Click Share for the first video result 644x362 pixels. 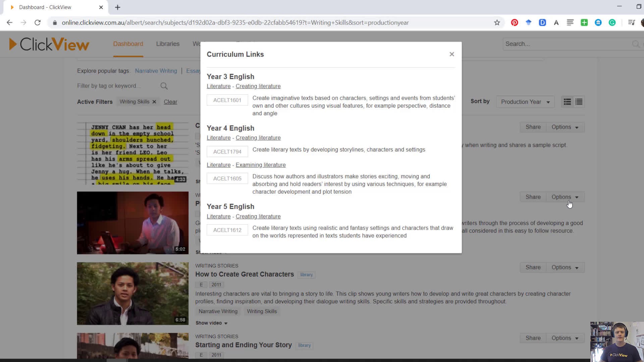pos(533,127)
